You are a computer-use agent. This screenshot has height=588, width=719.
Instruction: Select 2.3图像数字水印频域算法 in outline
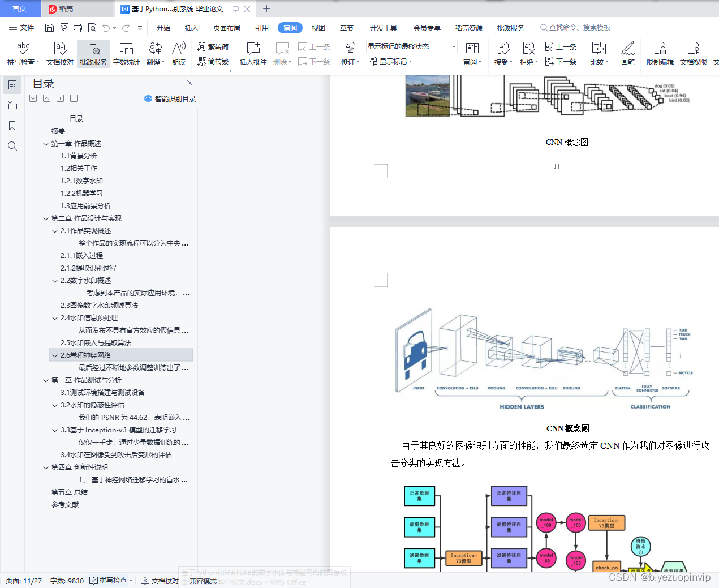[99, 306]
